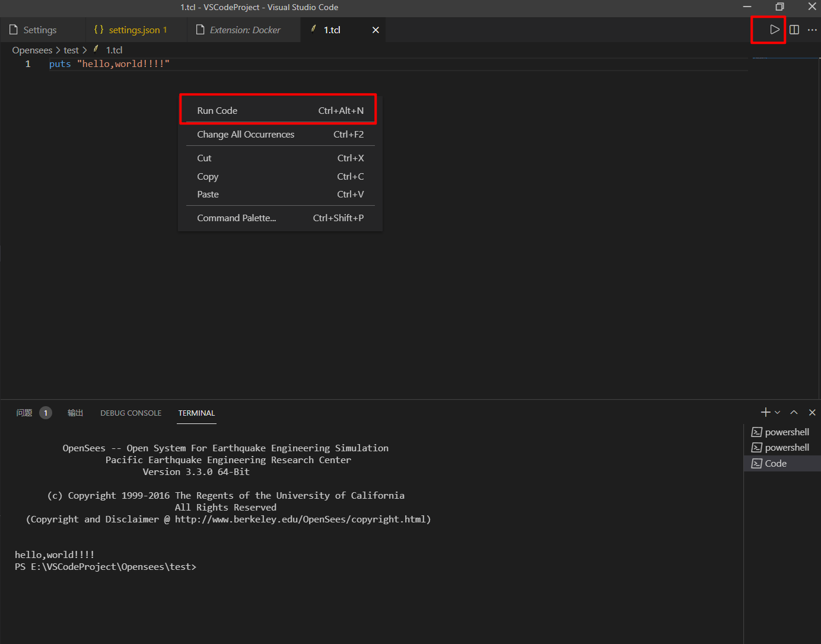Open the More Actions ellipsis menu
This screenshot has width=821, height=644.
(812, 30)
